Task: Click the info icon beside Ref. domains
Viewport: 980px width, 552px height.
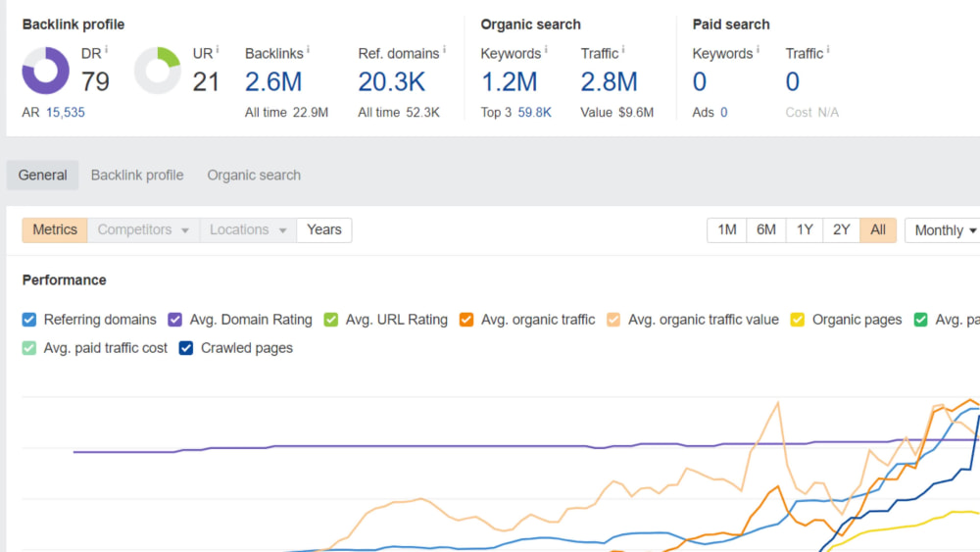Action: [444, 49]
